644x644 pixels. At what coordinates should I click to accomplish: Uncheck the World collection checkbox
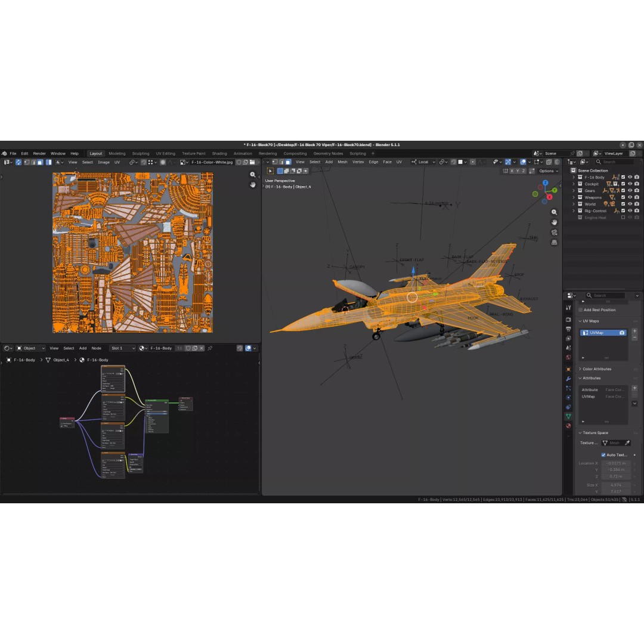click(623, 204)
